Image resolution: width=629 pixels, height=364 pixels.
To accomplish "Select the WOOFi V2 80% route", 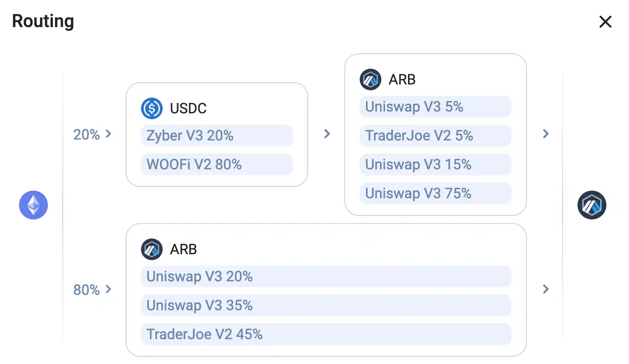I will click(216, 164).
